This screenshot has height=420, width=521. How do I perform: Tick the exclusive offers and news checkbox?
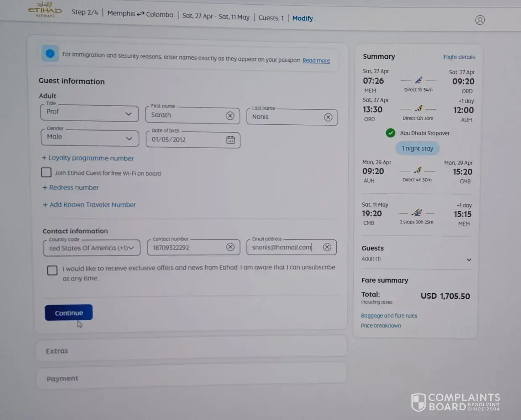pyautogui.click(x=52, y=270)
